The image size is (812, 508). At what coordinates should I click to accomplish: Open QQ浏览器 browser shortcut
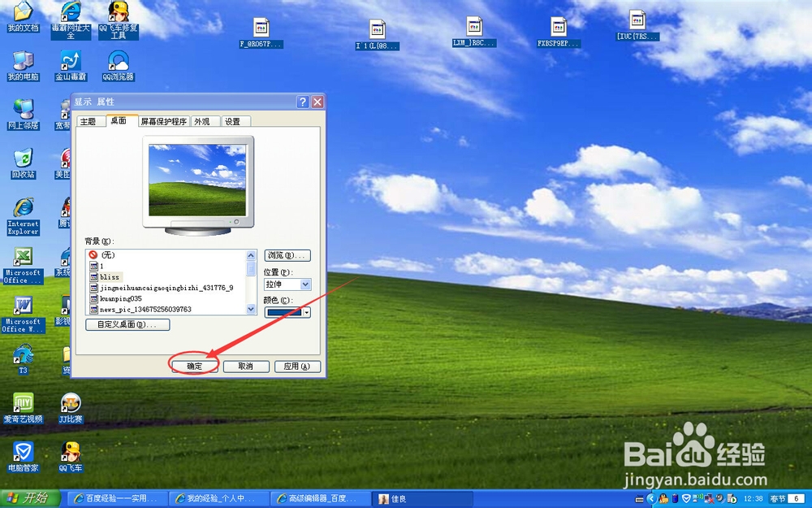pyautogui.click(x=118, y=66)
